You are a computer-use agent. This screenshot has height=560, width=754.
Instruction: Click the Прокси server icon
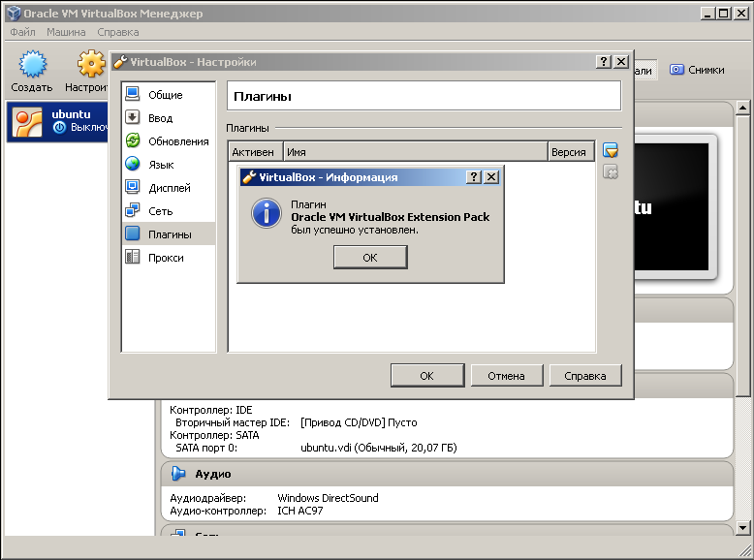(x=132, y=257)
